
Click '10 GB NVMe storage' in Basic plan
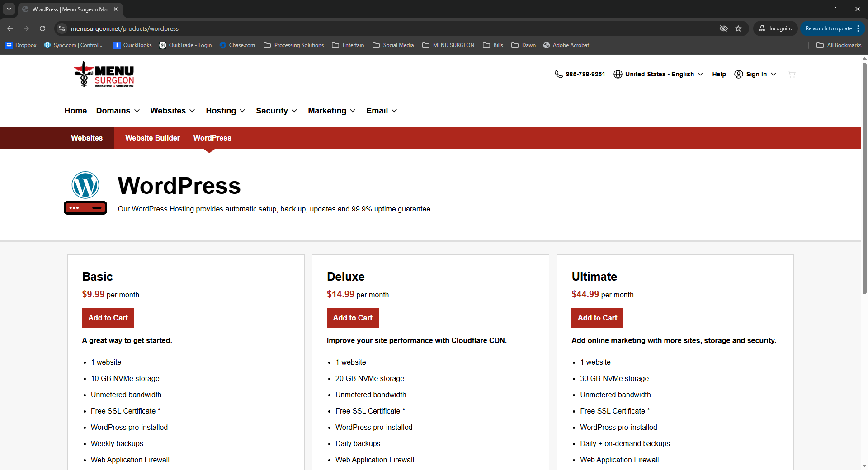(x=125, y=379)
